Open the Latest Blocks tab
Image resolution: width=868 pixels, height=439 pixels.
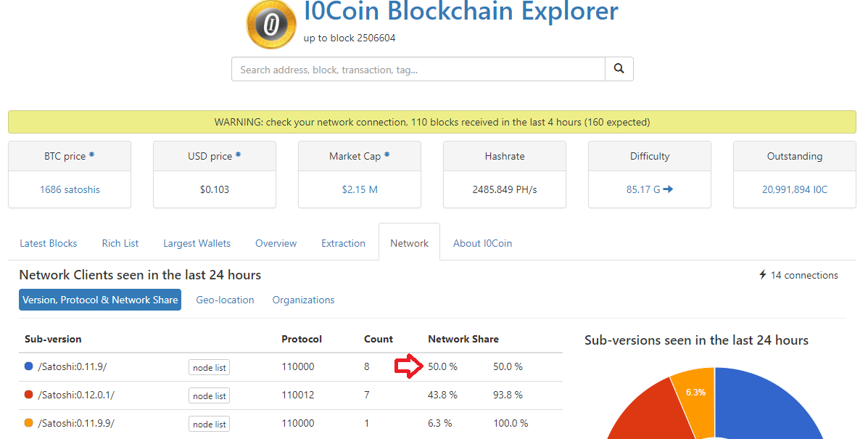click(x=49, y=243)
